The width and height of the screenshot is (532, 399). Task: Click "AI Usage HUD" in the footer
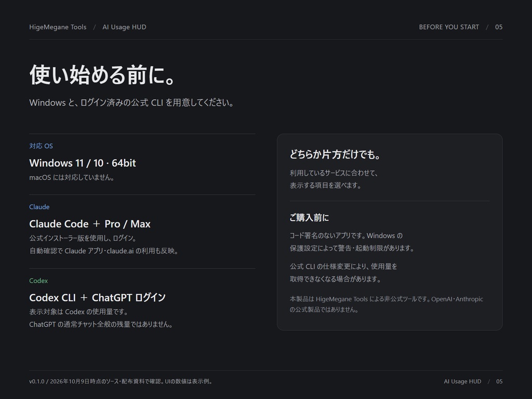pyautogui.click(x=462, y=381)
